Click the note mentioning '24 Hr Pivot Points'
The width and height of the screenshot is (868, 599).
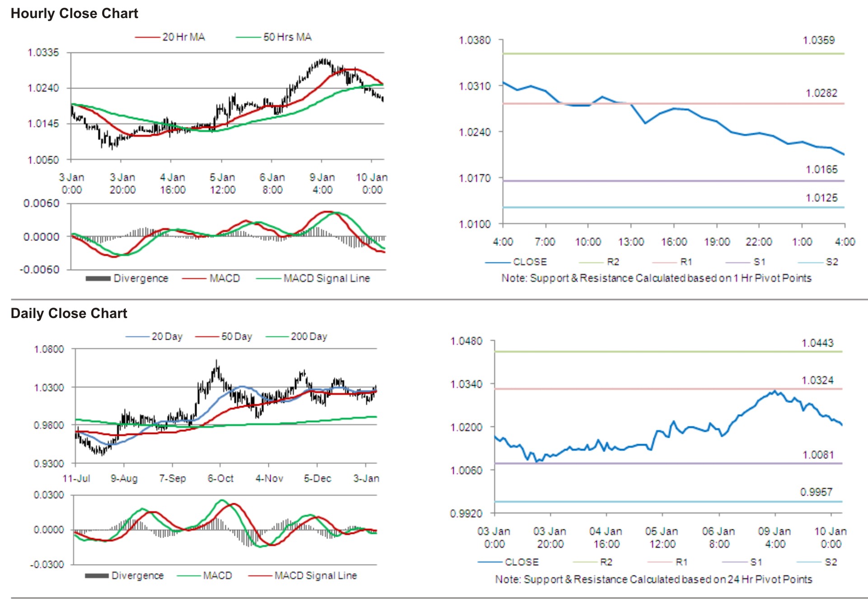[654, 579]
